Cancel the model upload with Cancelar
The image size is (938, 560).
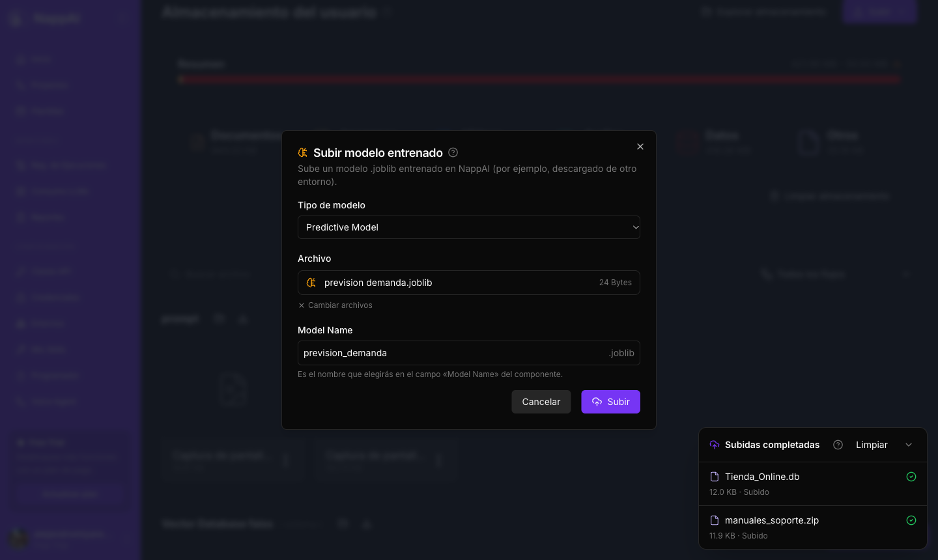[x=541, y=402]
